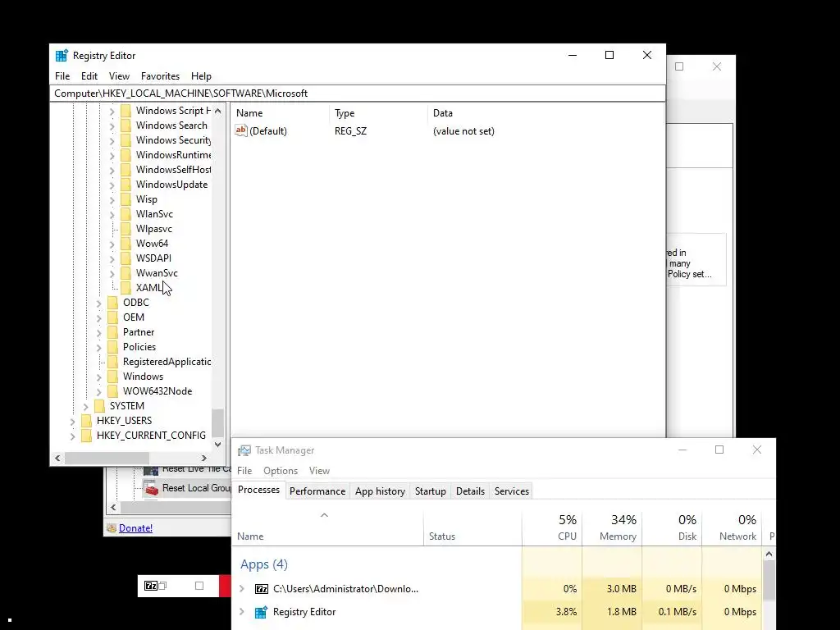Expand the HKEY_CURRENT_CONFIG root key

coord(72,436)
